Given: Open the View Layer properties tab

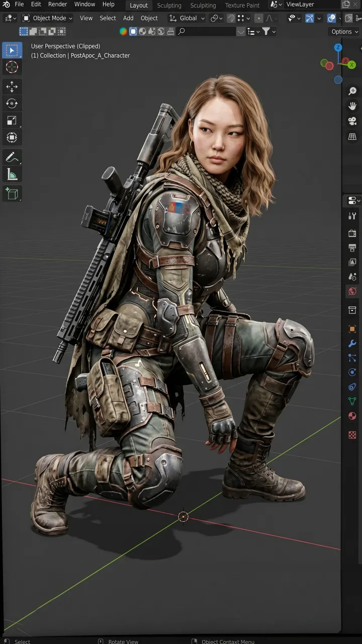Looking at the screenshot, I should pyautogui.click(x=352, y=262).
